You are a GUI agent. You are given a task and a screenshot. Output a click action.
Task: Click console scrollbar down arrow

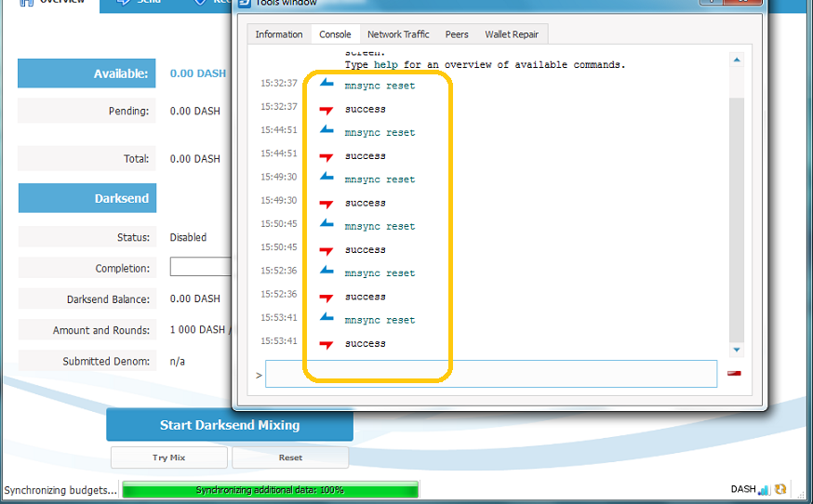pos(737,350)
